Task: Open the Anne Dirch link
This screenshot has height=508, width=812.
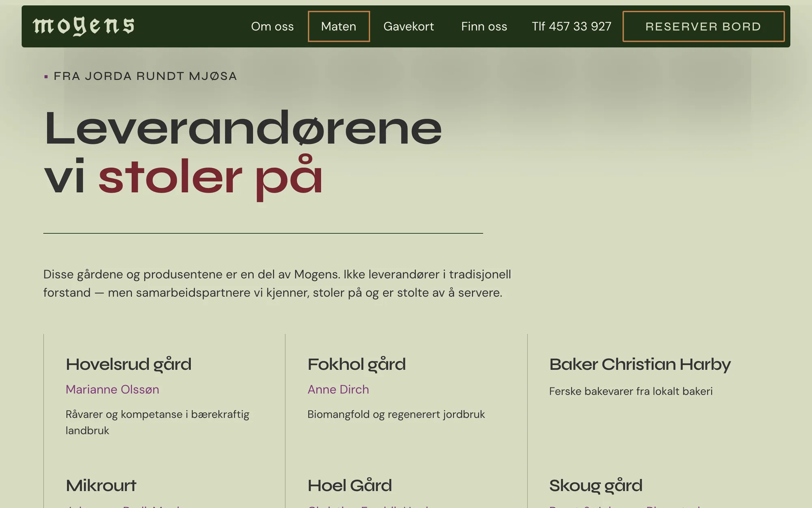Action: (338, 389)
